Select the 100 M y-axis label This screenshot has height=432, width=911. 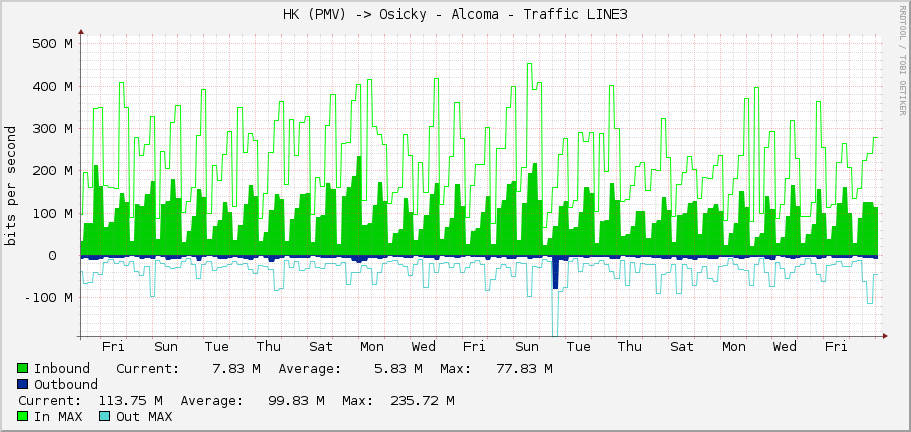(52, 213)
